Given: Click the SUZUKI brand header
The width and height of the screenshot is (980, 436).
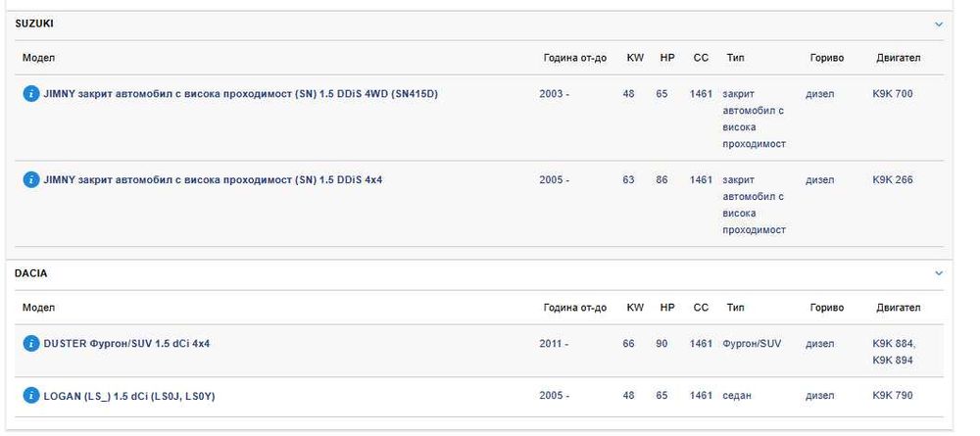Looking at the screenshot, I should click(x=36, y=24).
